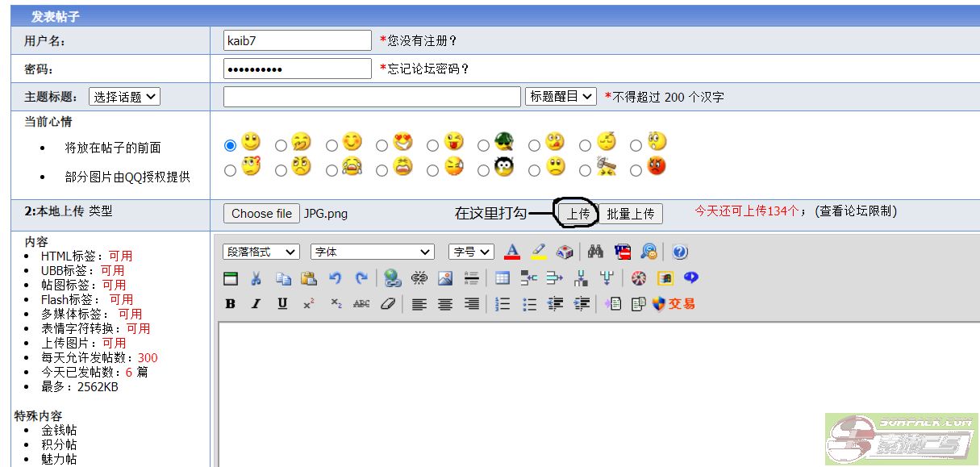The height and width of the screenshot is (467, 980).
Task: Click the 批量上传 batch upload button
Action: pyautogui.click(x=631, y=214)
